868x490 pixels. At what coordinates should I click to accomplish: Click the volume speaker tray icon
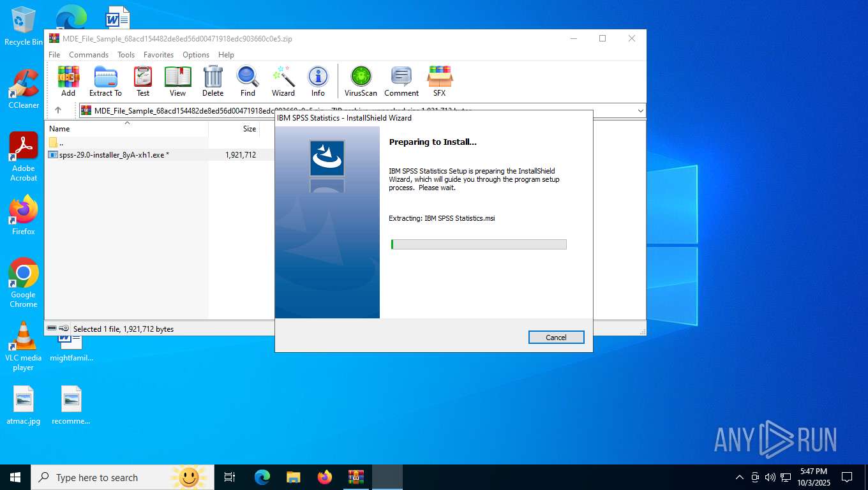770,477
